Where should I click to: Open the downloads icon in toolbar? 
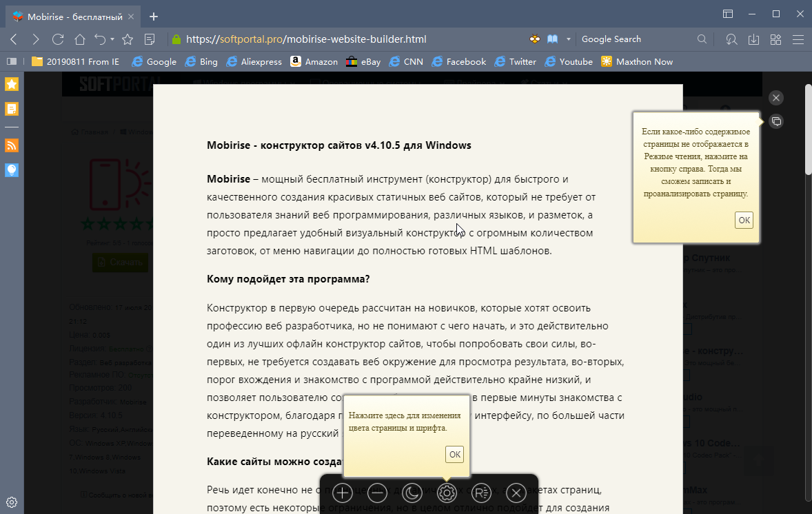coord(753,39)
